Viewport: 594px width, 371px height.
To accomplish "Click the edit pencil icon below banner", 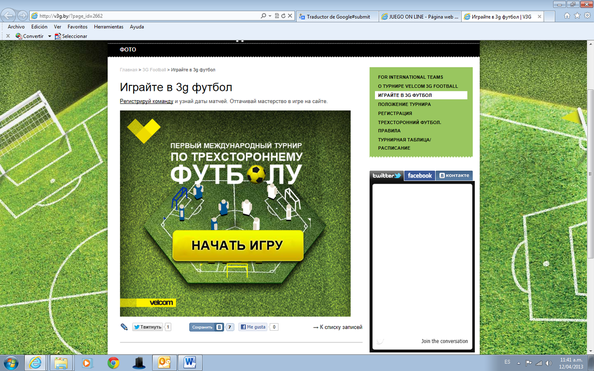I will coord(124,327).
